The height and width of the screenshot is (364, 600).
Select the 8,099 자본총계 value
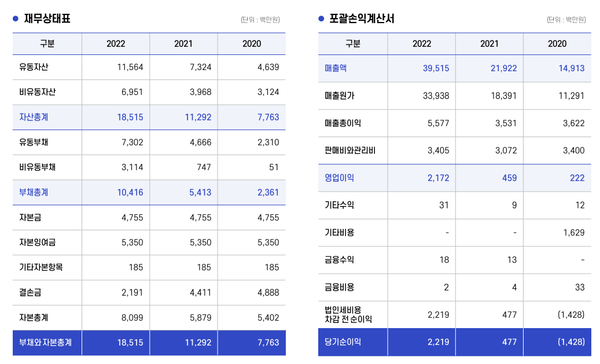tap(132, 317)
